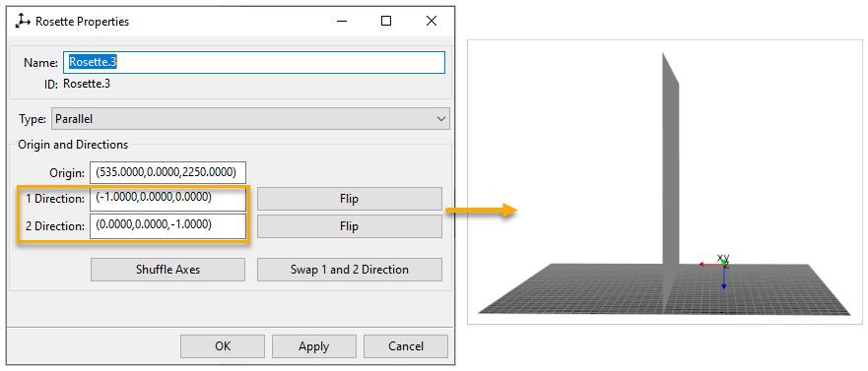Click the Shuffle Axes button
The image size is (868, 371).
167,270
